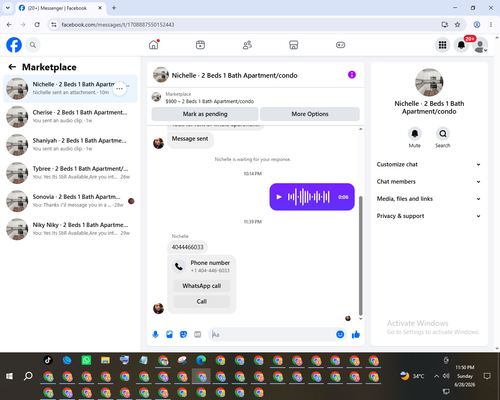Seek within the audio clip waveform
The height and width of the screenshot is (400, 500).
pos(309,197)
